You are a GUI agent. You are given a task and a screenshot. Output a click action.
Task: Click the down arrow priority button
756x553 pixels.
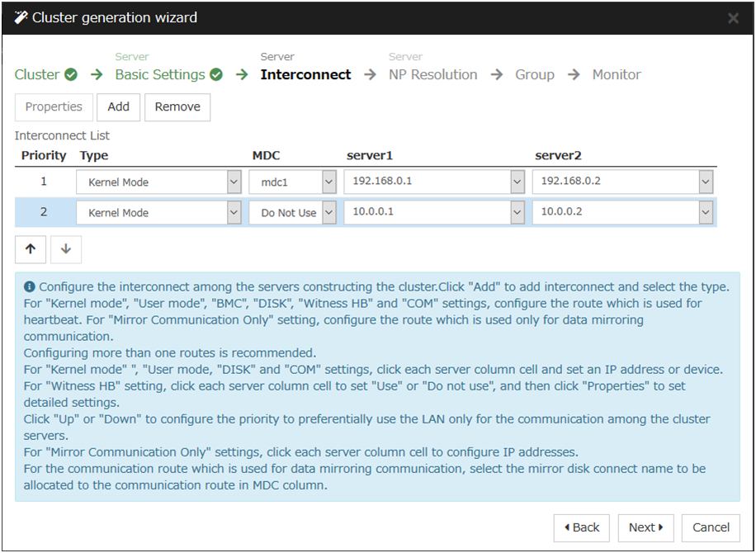(x=66, y=249)
